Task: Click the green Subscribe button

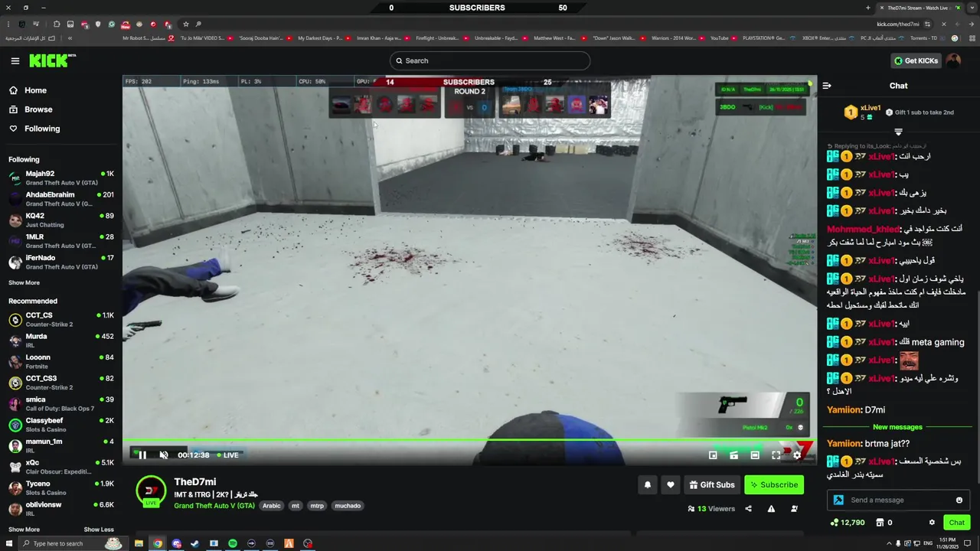Action: (x=773, y=484)
